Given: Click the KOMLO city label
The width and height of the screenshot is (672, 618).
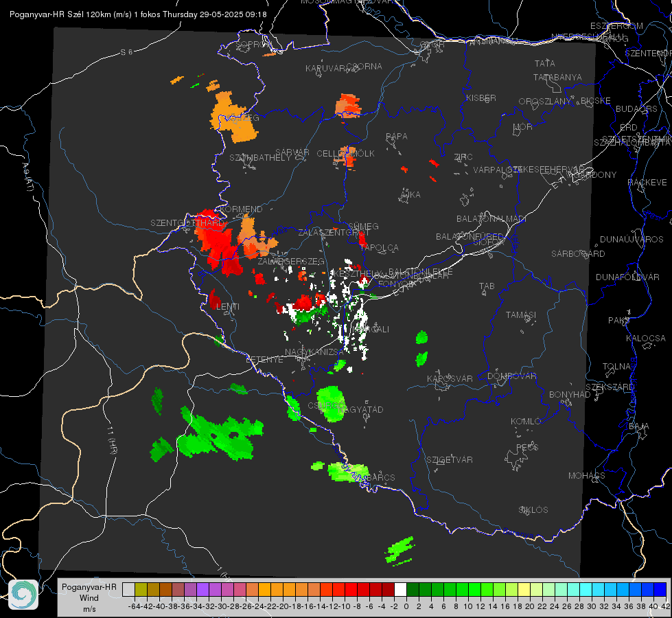Looking at the screenshot, I should tap(526, 422).
